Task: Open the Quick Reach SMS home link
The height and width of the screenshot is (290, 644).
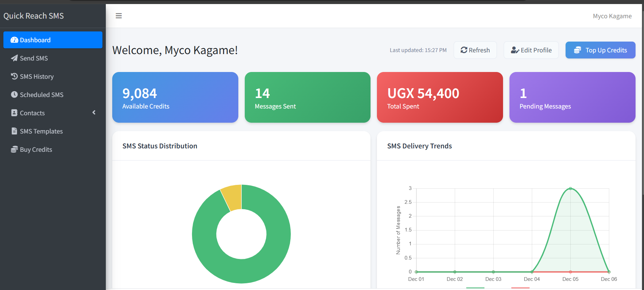Action: (33, 16)
